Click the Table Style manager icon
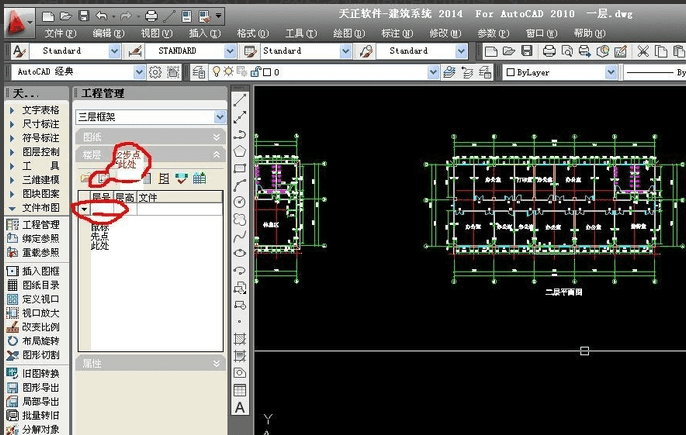The width and height of the screenshot is (686, 435). coord(250,51)
